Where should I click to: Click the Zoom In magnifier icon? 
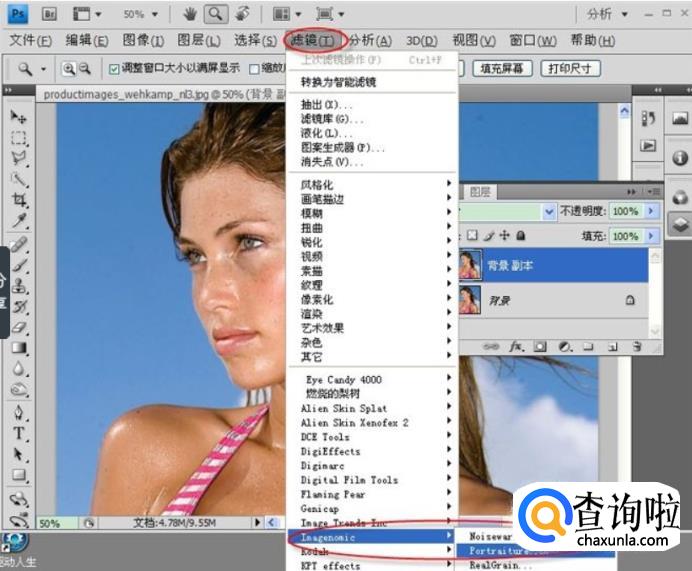tap(68, 69)
